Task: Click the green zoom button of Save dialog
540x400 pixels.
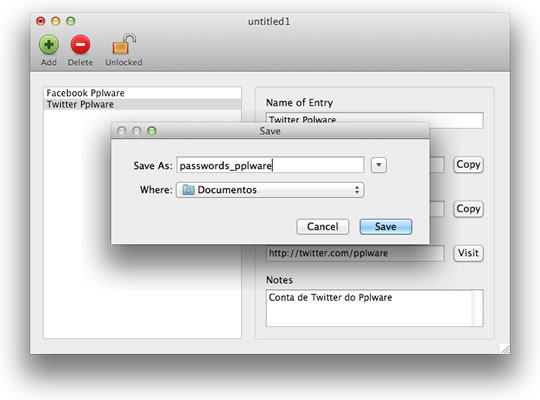Action: [x=152, y=131]
